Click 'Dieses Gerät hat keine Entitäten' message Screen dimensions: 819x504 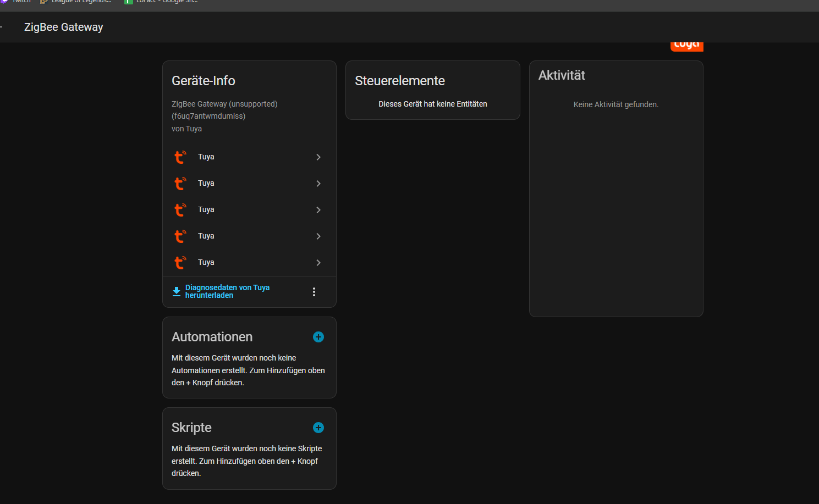click(433, 104)
